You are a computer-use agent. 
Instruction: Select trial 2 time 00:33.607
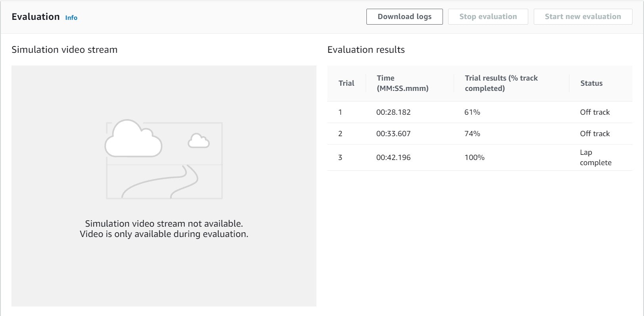pyautogui.click(x=393, y=134)
